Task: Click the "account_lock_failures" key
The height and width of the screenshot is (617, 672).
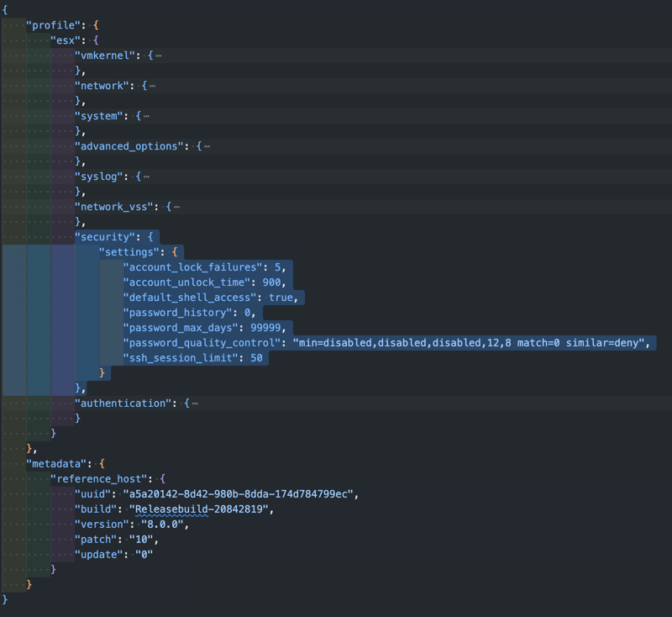Action: [193, 267]
